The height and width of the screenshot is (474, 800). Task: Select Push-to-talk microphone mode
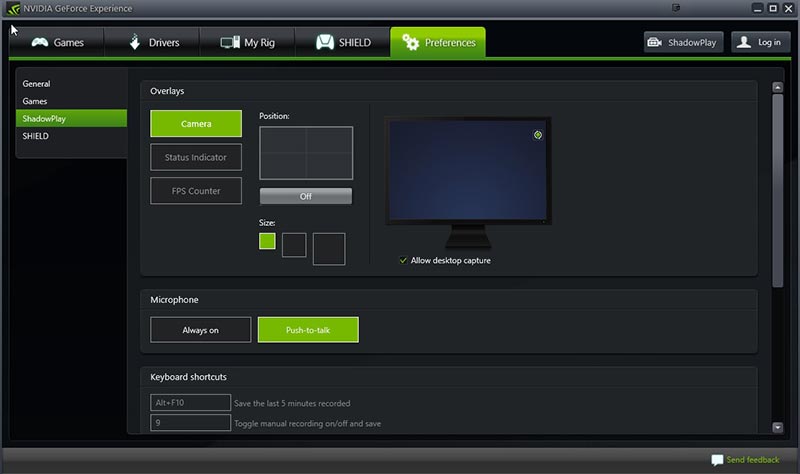[307, 330]
